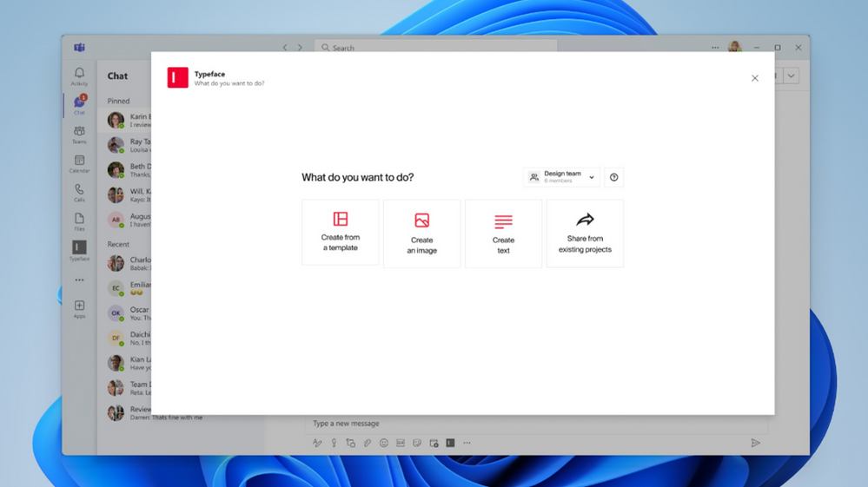Open the recent chat with Kian
Image resolution: width=868 pixels, height=487 pixels.
point(125,363)
